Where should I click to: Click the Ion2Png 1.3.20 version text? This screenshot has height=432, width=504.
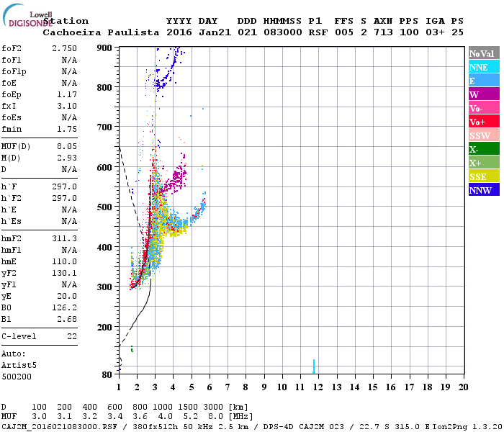(x=467, y=426)
